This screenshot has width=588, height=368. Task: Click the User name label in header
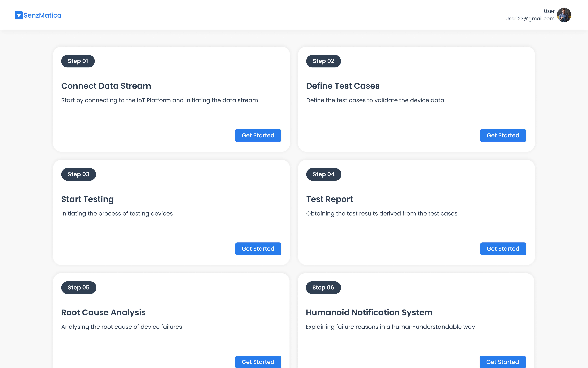click(x=549, y=11)
